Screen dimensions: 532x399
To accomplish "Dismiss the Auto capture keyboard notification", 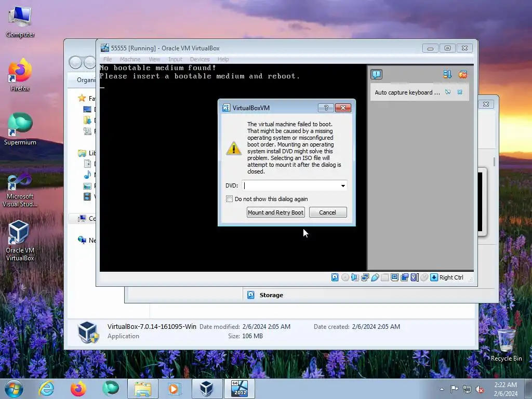I will click(x=460, y=92).
